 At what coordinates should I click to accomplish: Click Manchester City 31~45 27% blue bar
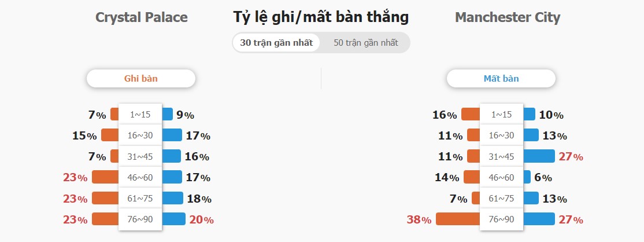(x=539, y=156)
